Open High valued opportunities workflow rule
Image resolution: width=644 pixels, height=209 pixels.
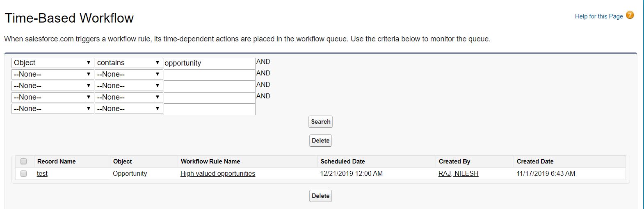(x=217, y=174)
